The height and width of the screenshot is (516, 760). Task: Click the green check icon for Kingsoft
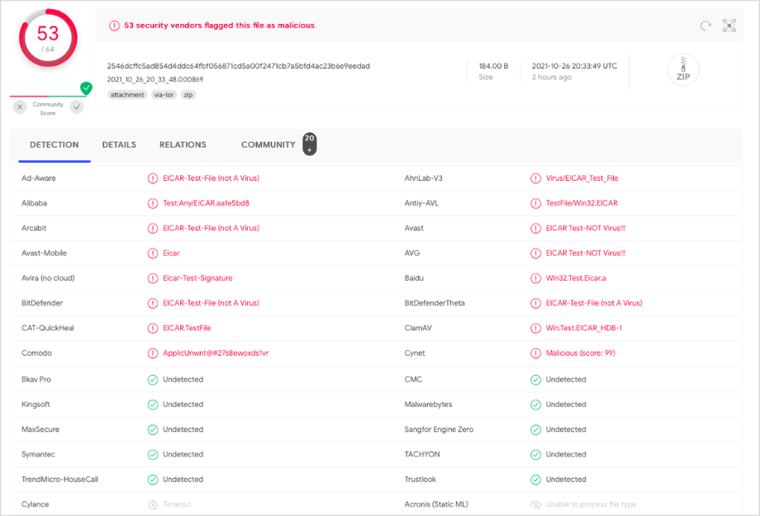153,405
